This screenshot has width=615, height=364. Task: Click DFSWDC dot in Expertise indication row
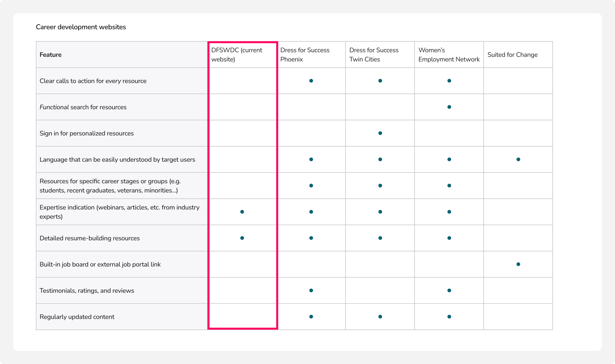(242, 212)
